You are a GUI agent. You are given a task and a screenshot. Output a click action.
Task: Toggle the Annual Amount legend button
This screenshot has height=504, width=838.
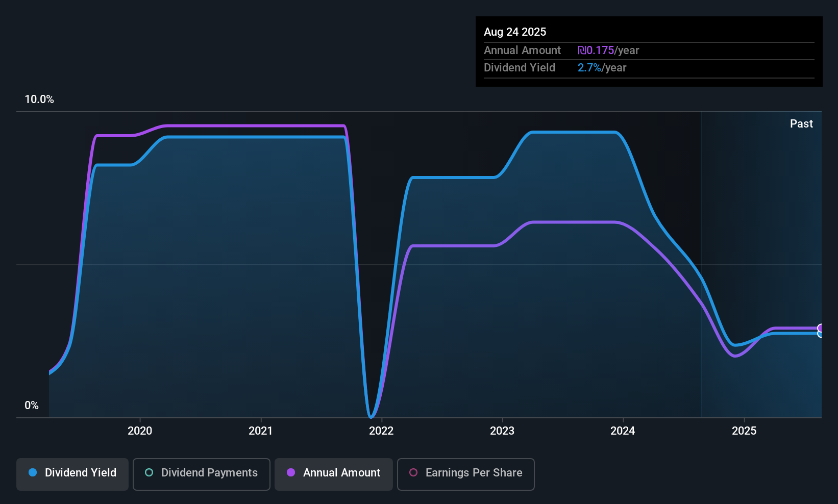333,474
